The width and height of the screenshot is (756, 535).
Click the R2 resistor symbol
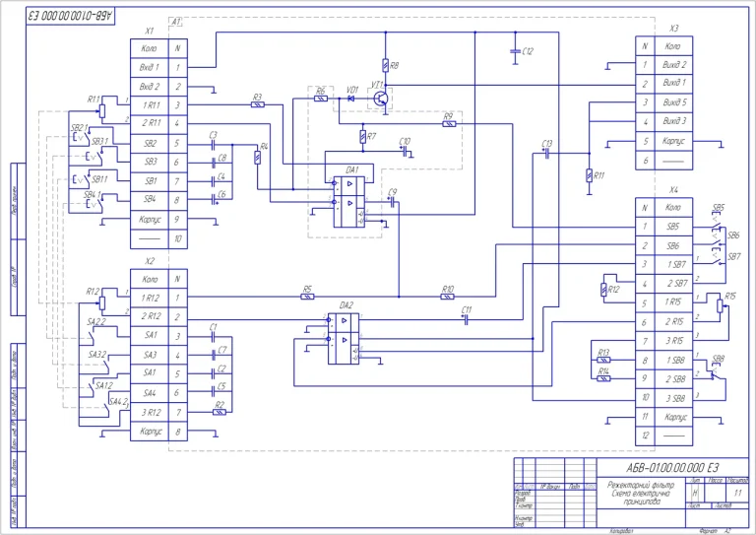pyautogui.click(x=220, y=412)
